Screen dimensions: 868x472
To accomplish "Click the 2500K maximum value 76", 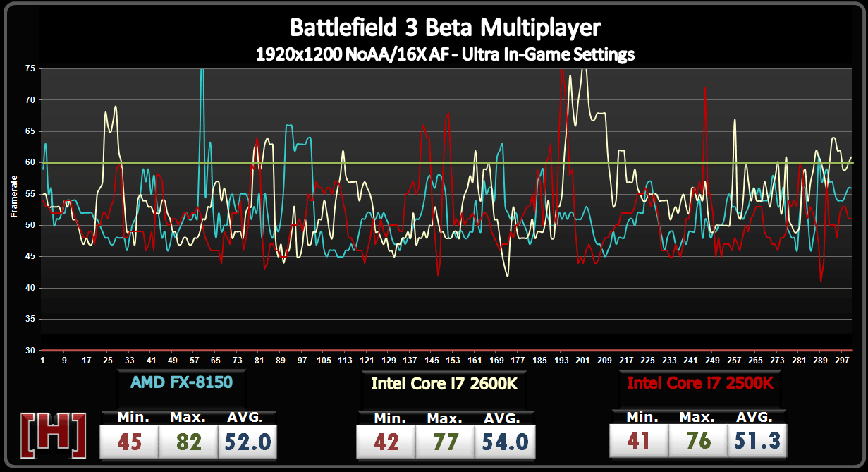I will (697, 440).
